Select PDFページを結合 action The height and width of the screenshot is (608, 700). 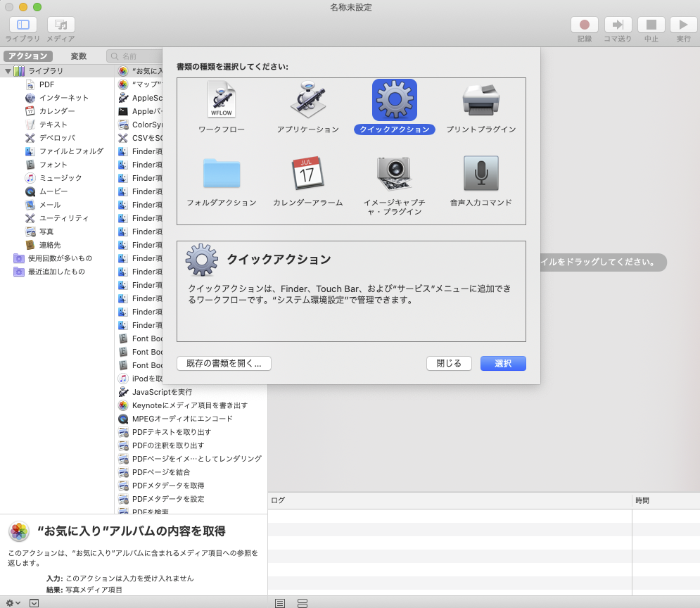tap(160, 472)
